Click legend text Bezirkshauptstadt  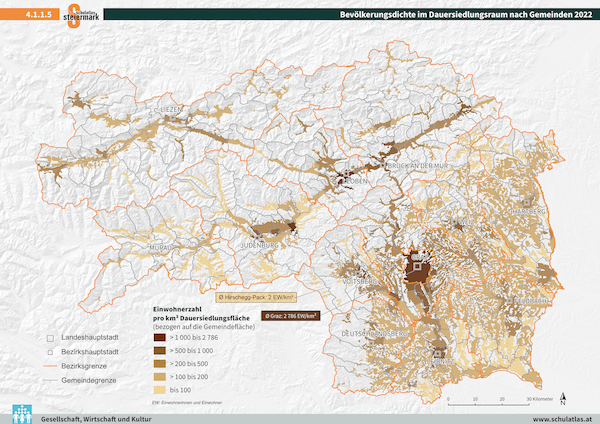(90, 352)
